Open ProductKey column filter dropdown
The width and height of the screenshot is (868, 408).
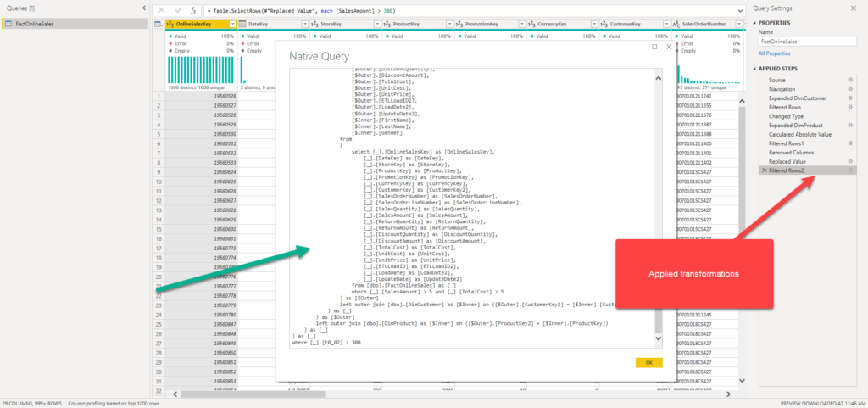point(449,25)
